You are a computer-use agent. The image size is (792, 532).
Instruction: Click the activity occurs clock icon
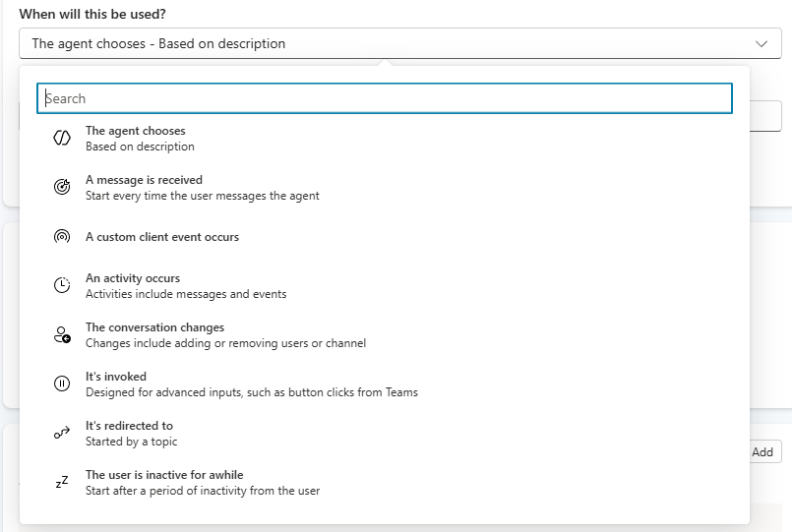(x=62, y=285)
